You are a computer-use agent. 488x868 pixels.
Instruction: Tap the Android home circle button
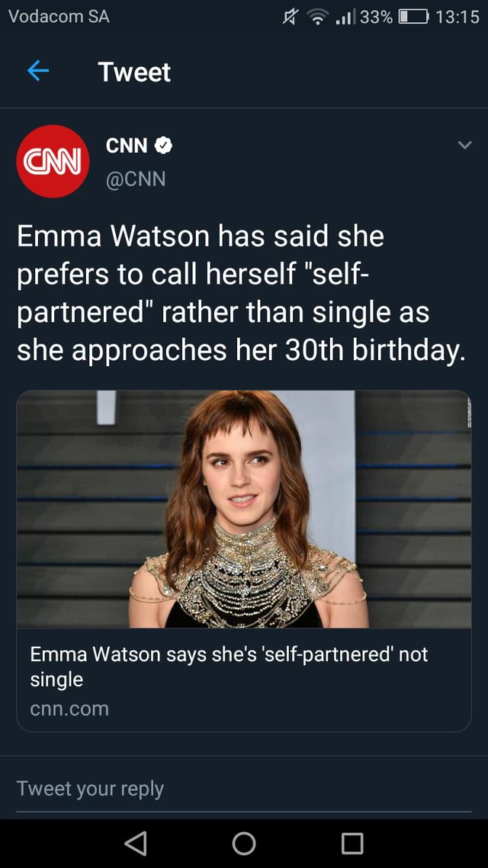tap(243, 844)
